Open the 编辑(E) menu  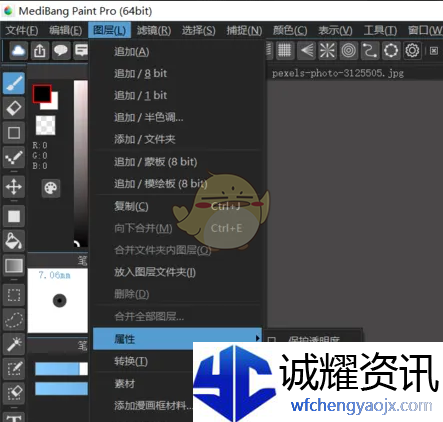coord(66,31)
